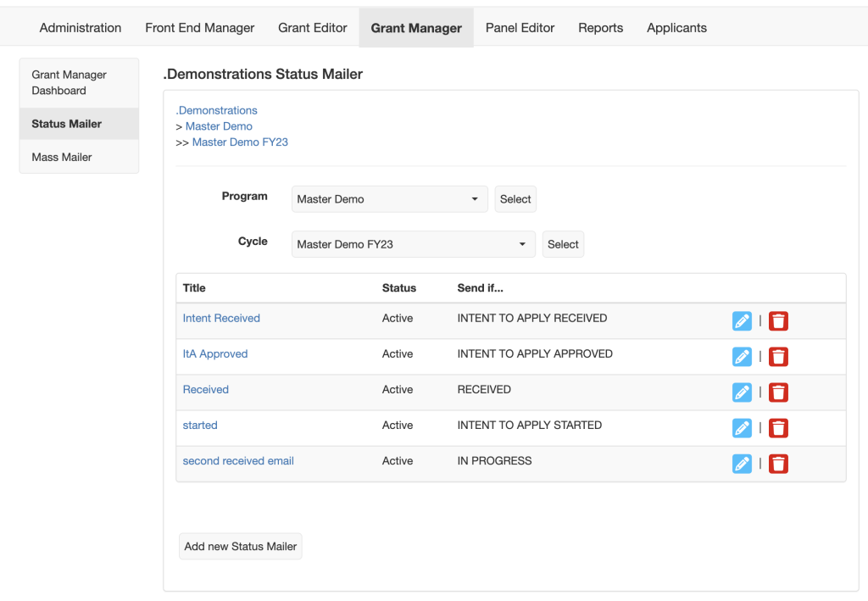The image size is (868, 601).
Task: Click Add new Status Mailer
Action: click(x=240, y=546)
